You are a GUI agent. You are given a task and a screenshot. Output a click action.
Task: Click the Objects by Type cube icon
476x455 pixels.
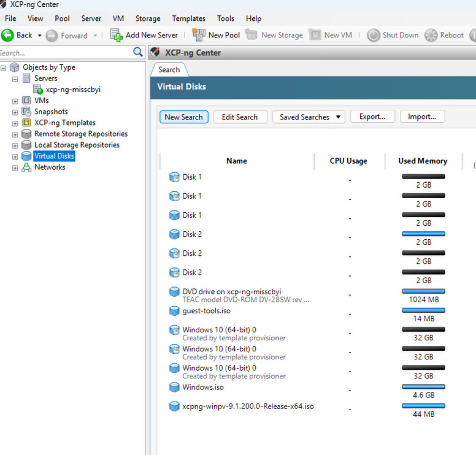(x=15, y=67)
